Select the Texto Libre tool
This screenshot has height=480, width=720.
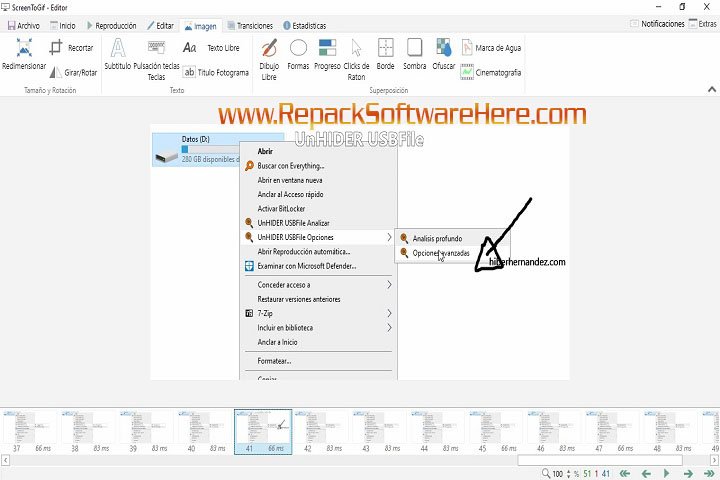tap(211, 47)
